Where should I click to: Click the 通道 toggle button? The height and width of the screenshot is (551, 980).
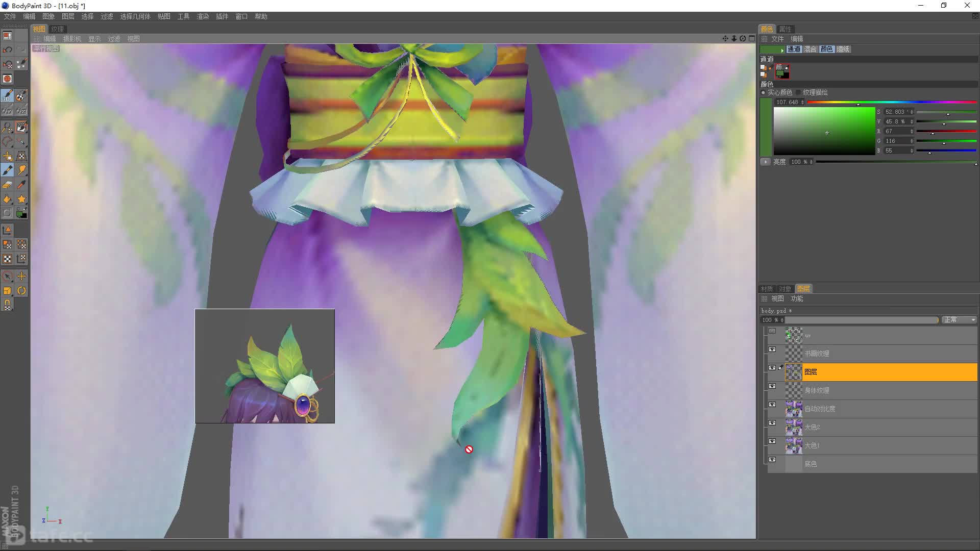(794, 49)
